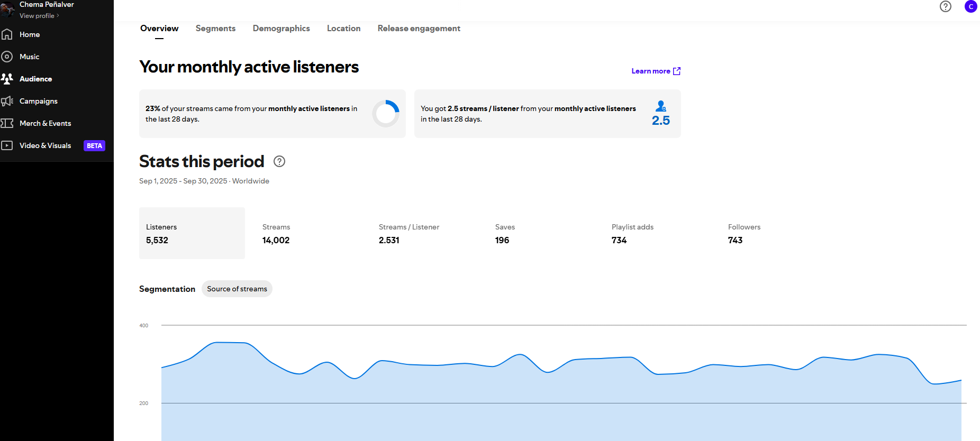Select the Release engagement tab
980x441 pixels.
click(x=419, y=29)
